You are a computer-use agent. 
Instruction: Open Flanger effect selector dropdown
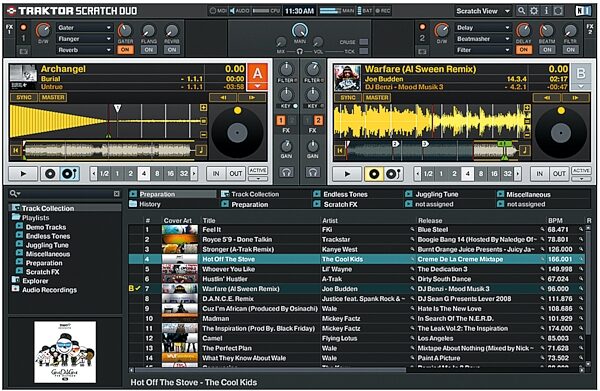coord(85,39)
